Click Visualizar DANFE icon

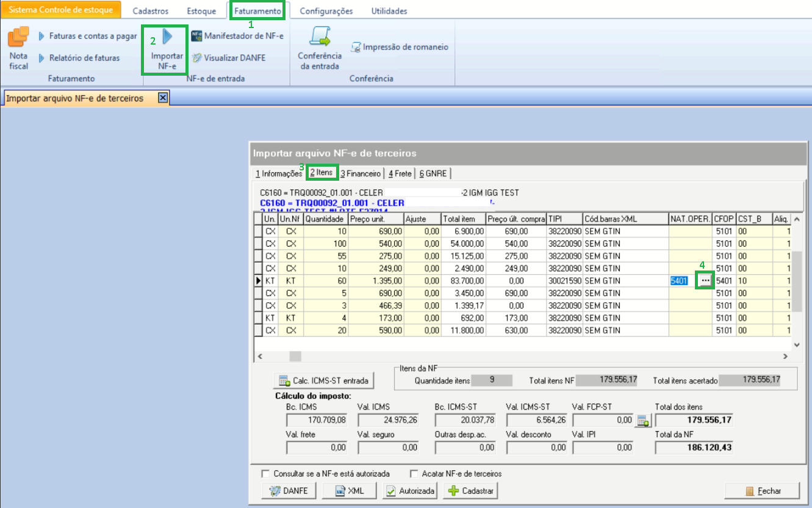click(196, 58)
